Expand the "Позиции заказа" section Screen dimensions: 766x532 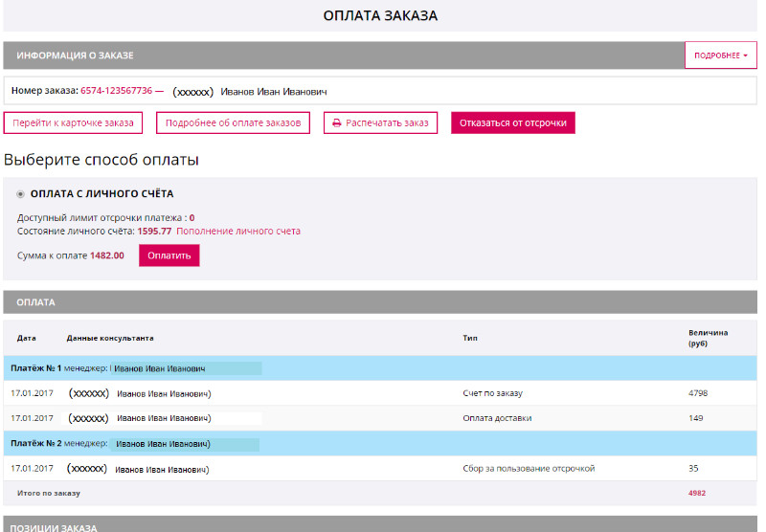[57, 527]
